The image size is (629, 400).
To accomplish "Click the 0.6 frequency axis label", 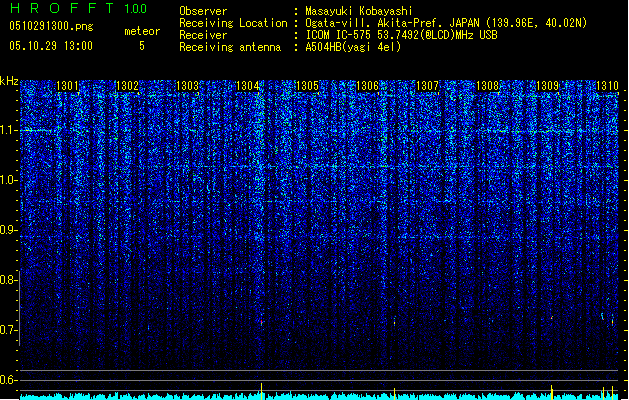I will click(8, 380).
